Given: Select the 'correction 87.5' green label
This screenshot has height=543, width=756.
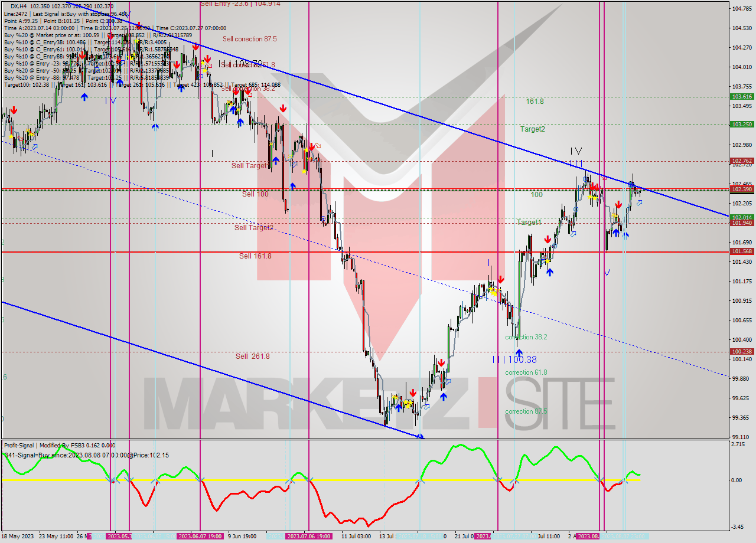Looking at the screenshot, I should tap(526, 411).
